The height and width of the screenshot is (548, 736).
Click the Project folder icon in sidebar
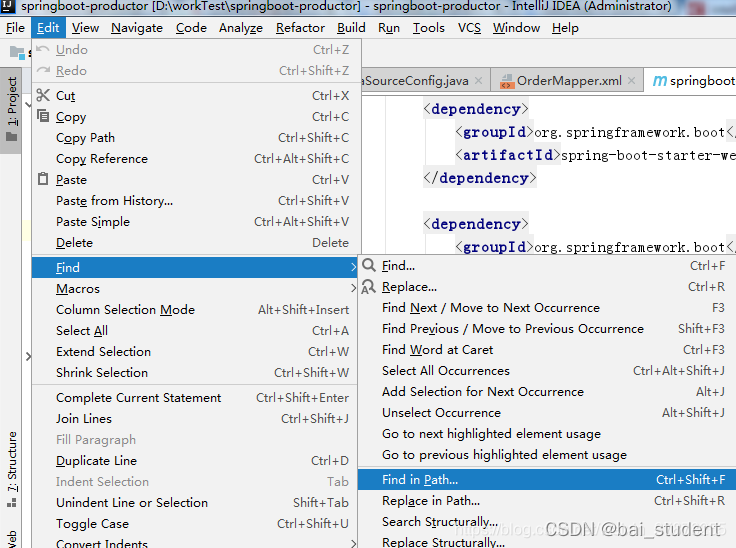pos(11,137)
